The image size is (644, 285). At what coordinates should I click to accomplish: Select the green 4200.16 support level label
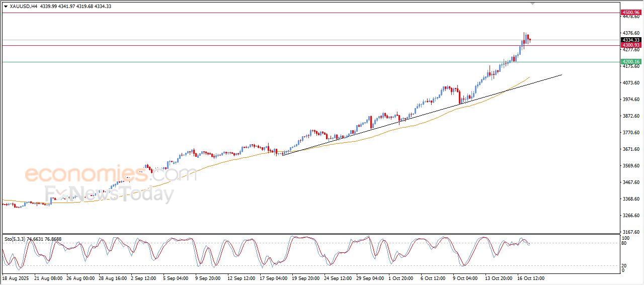point(630,62)
